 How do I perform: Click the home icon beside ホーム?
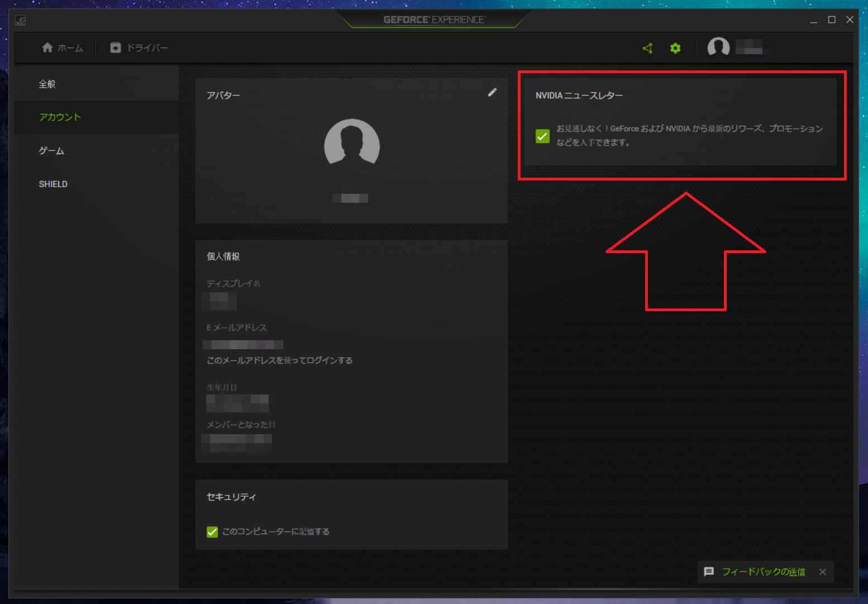point(47,47)
